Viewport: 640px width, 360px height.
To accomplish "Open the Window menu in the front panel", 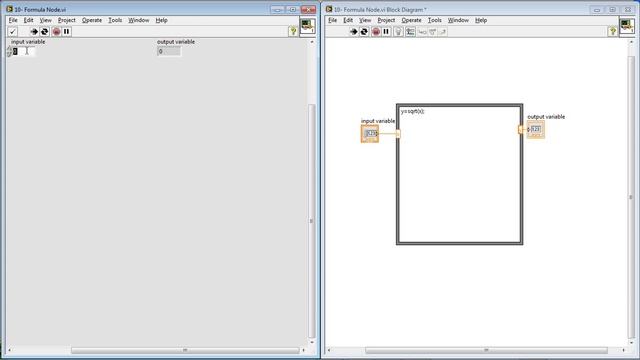I will coord(139,20).
